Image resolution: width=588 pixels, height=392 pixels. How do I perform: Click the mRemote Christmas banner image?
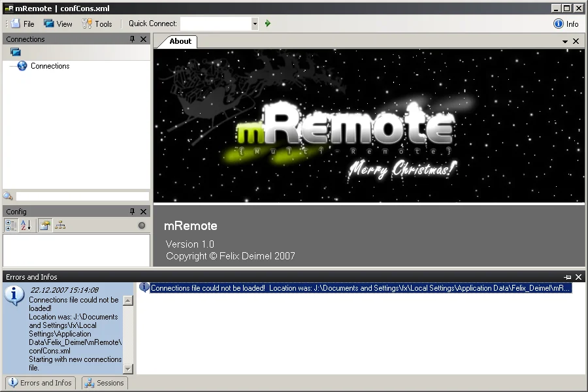click(369, 126)
